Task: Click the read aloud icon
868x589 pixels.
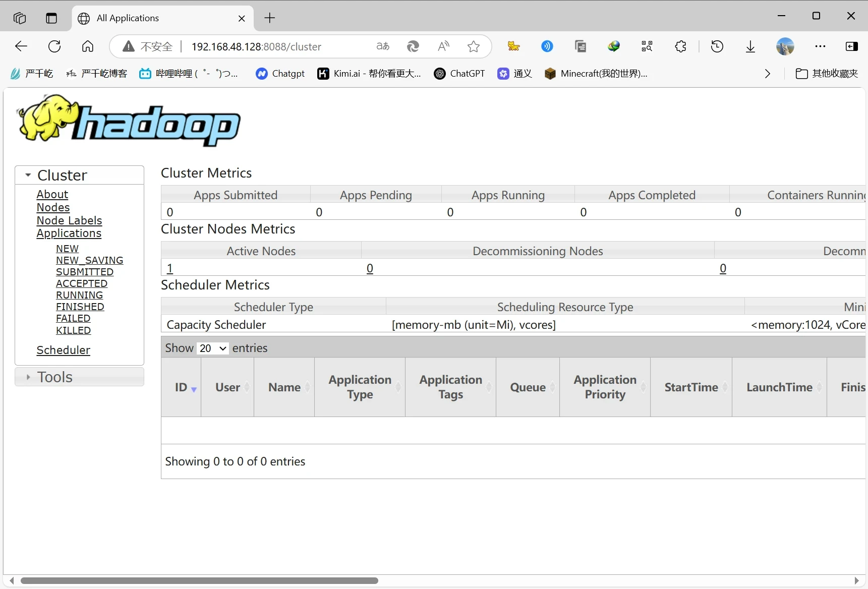Action: point(443,46)
